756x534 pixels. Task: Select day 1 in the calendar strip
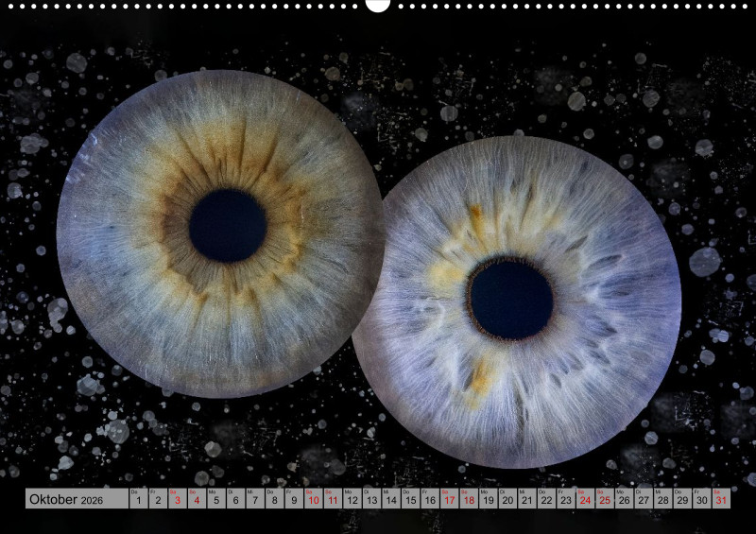(138, 499)
